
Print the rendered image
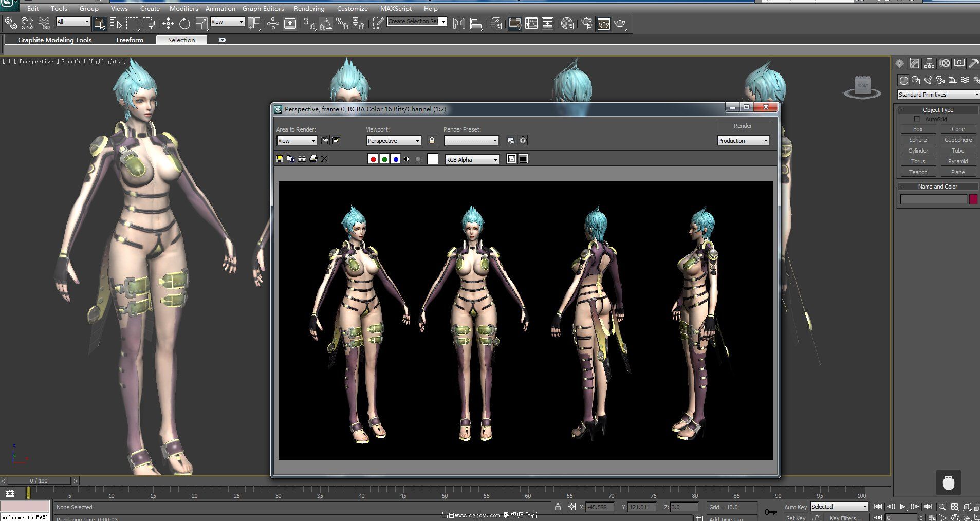(x=313, y=159)
